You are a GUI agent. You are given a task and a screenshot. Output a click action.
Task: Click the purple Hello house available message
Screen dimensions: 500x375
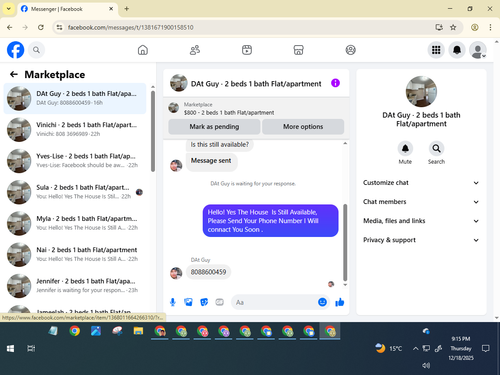tap(270, 221)
